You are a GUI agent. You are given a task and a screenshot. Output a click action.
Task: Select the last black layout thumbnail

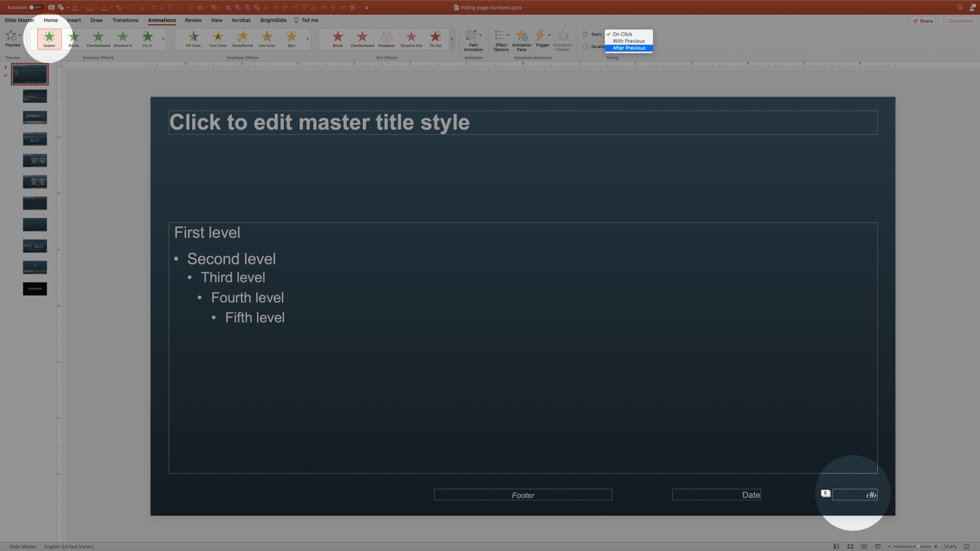coord(35,289)
